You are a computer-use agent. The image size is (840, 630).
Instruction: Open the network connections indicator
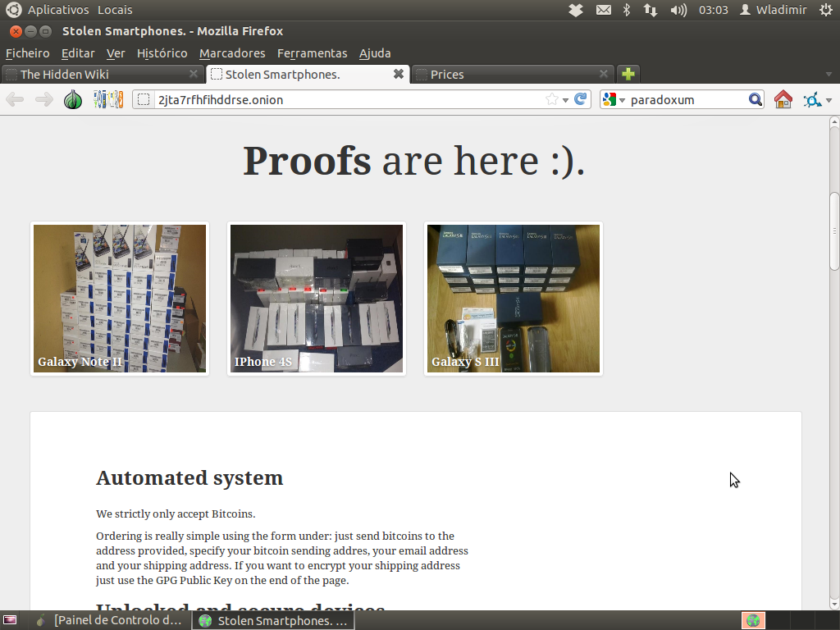(651, 10)
